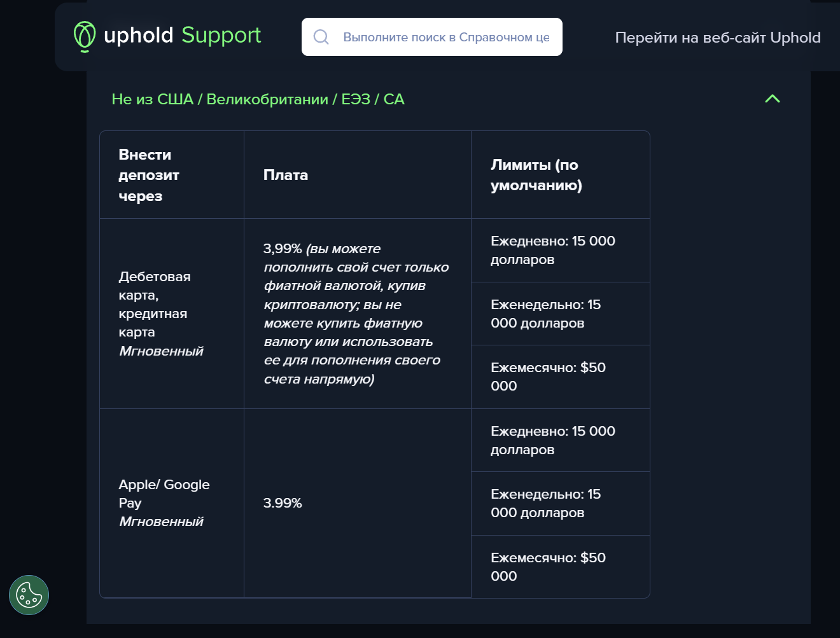Click the search magnifier icon

321,37
